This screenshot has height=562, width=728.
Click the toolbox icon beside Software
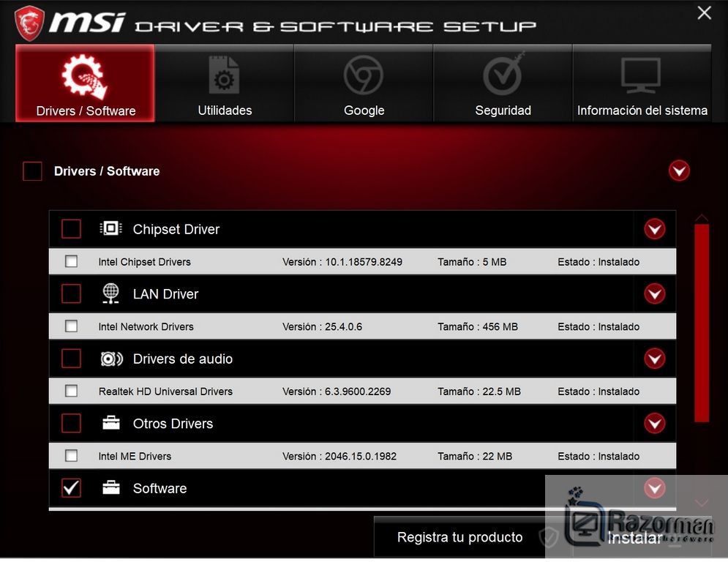111,487
